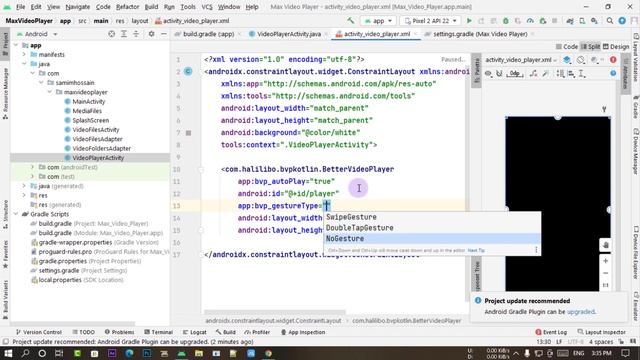This screenshot has height=360, width=640.
Task: Click the design surface layers icon
Action: point(567,60)
